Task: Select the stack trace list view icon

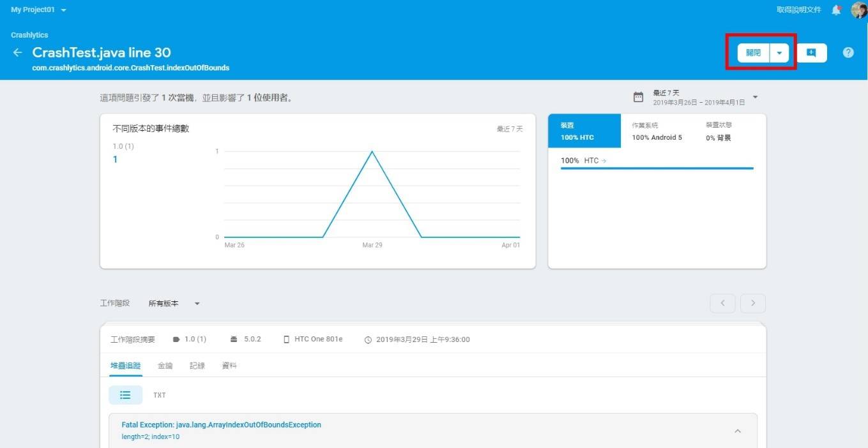Action: point(125,395)
